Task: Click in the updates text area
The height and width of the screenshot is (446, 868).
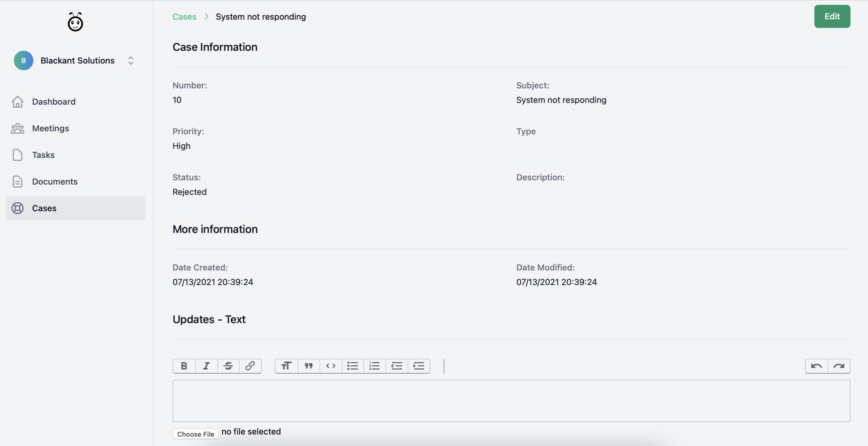Action: click(x=511, y=401)
